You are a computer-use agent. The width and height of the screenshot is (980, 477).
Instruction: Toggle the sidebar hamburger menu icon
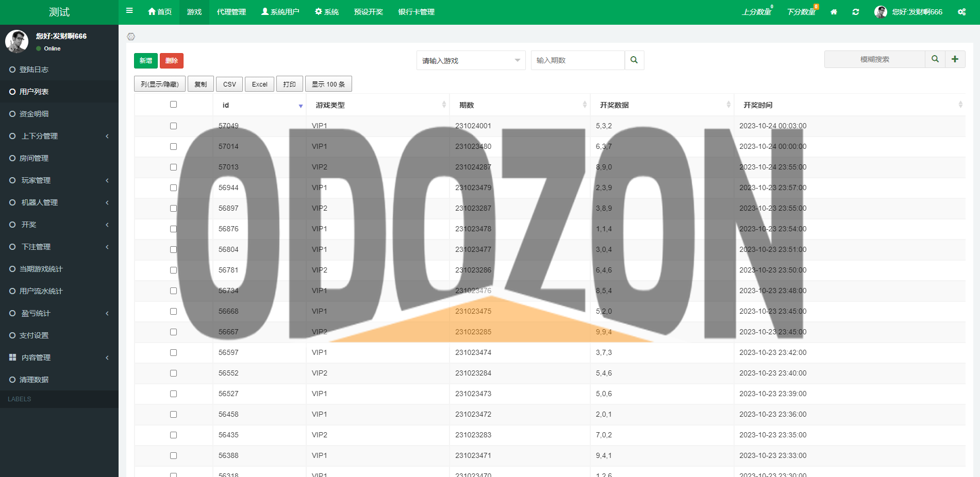coord(129,11)
